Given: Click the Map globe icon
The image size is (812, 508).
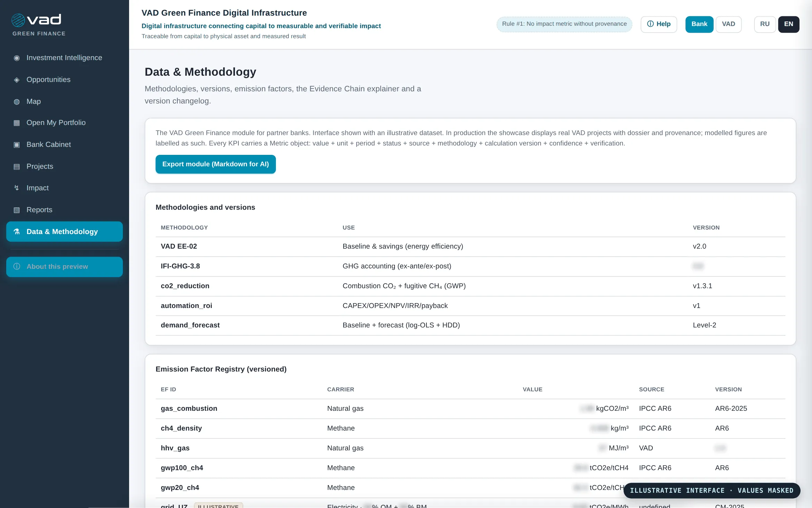Looking at the screenshot, I should (x=17, y=102).
